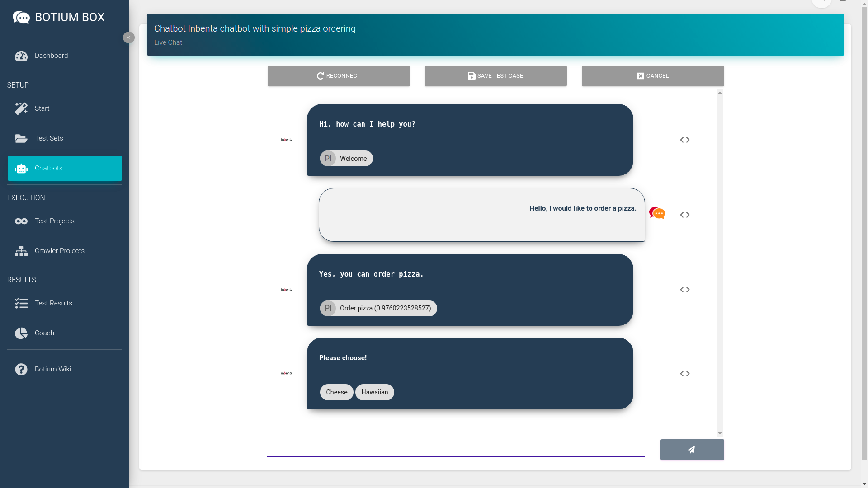Click the chat scrollbar up arrow
The image size is (868, 488).
(x=720, y=93)
